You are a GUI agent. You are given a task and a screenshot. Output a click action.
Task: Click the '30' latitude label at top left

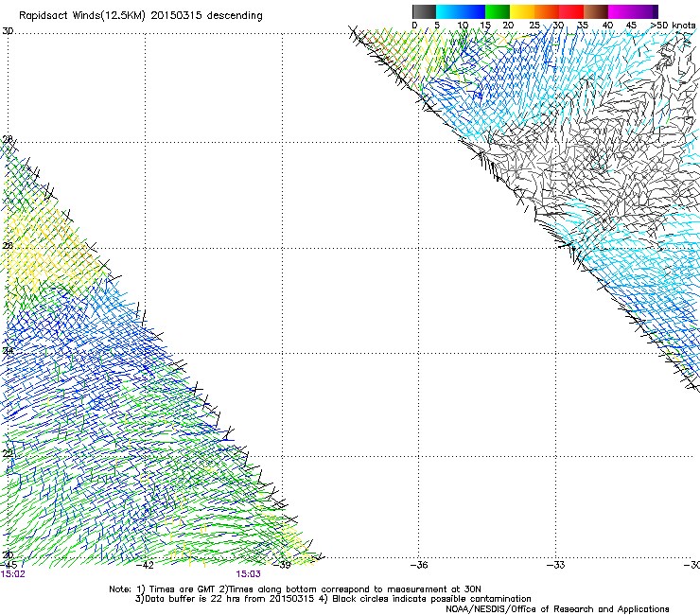[8, 31]
